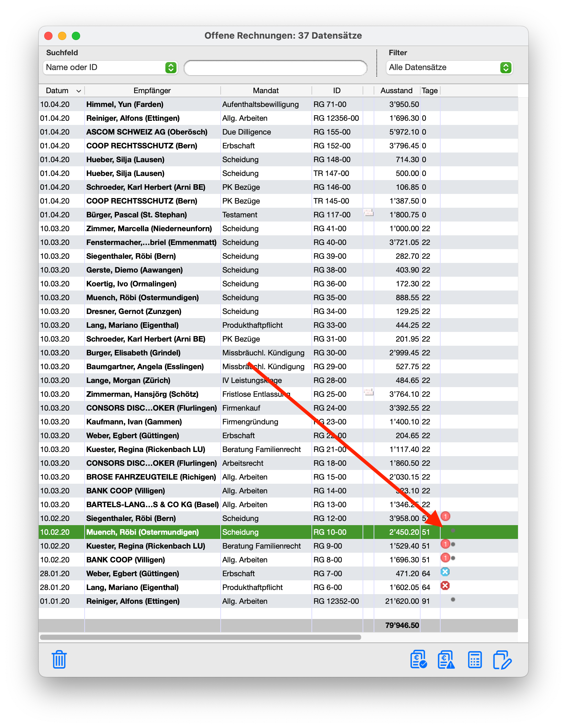Select row Kaufmann, Ivan (Gammen)
Image resolution: width=567 pixels, height=728 pixels.
[278, 422]
